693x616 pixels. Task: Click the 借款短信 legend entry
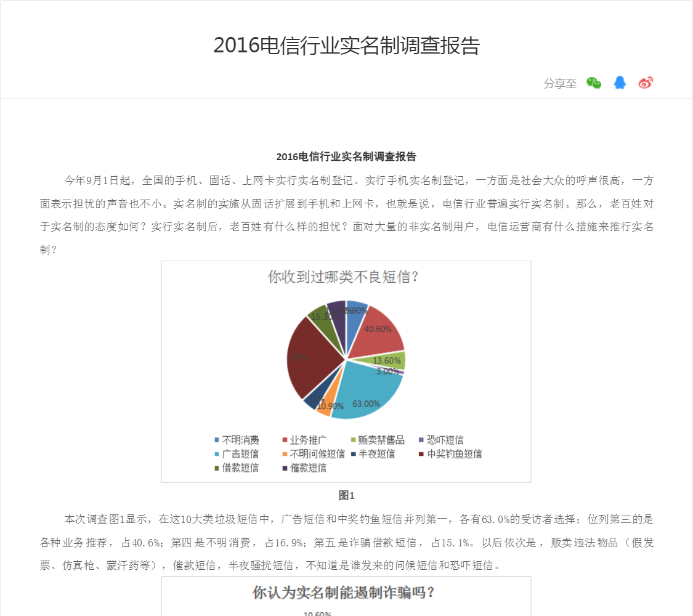pyautogui.click(x=237, y=468)
